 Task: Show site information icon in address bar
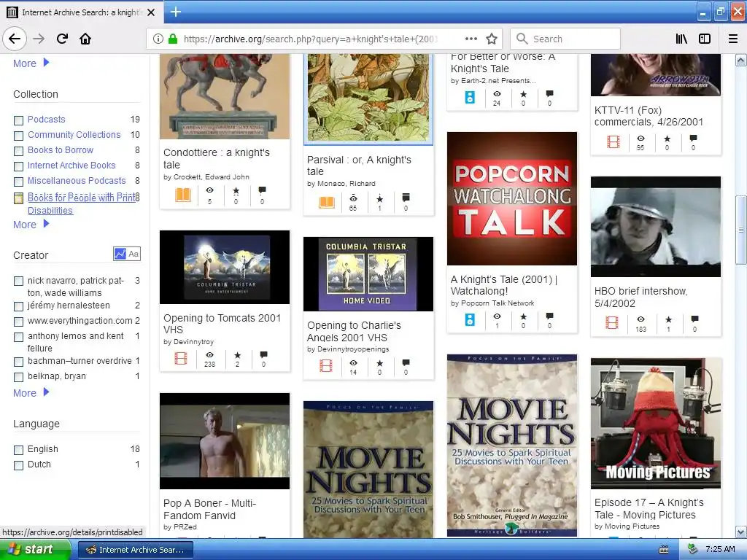158,39
